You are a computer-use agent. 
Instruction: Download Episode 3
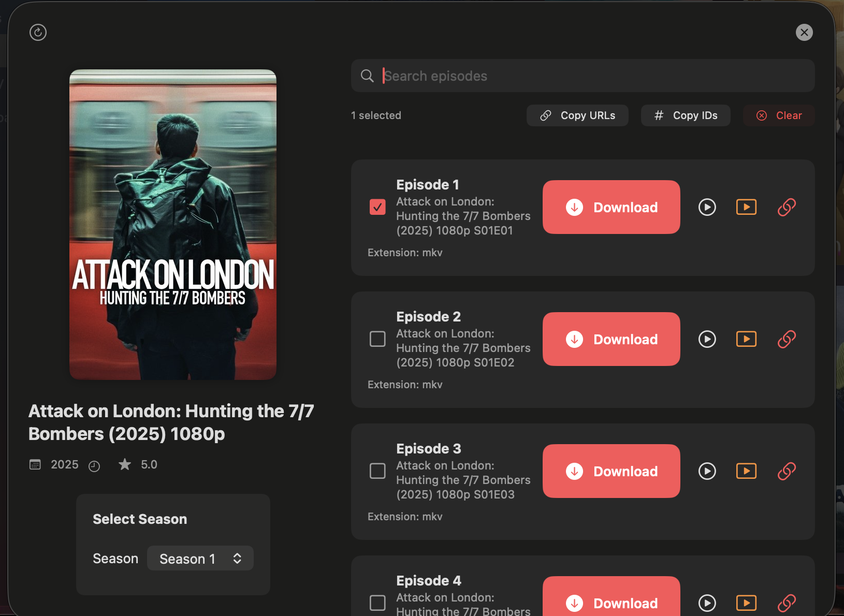pyautogui.click(x=612, y=471)
